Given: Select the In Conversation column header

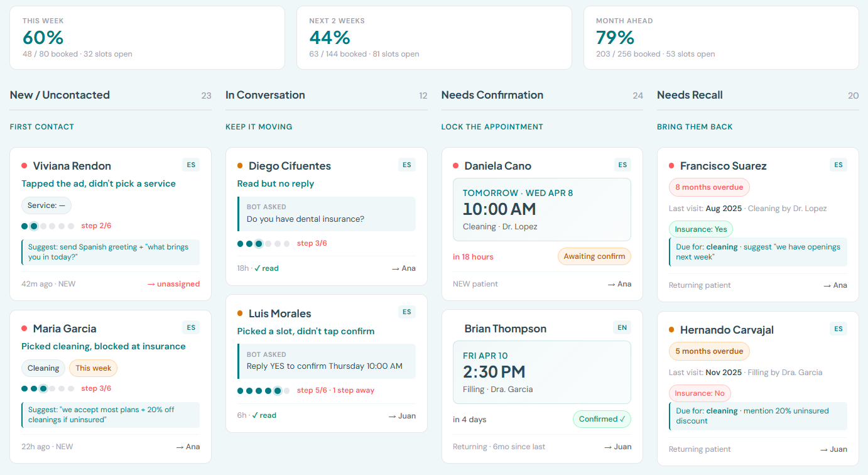Looking at the screenshot, I should pos(265,95).
